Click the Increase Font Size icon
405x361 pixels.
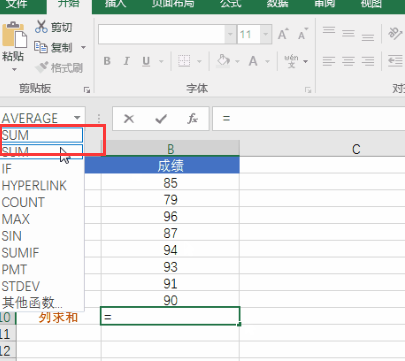[283, 34]
